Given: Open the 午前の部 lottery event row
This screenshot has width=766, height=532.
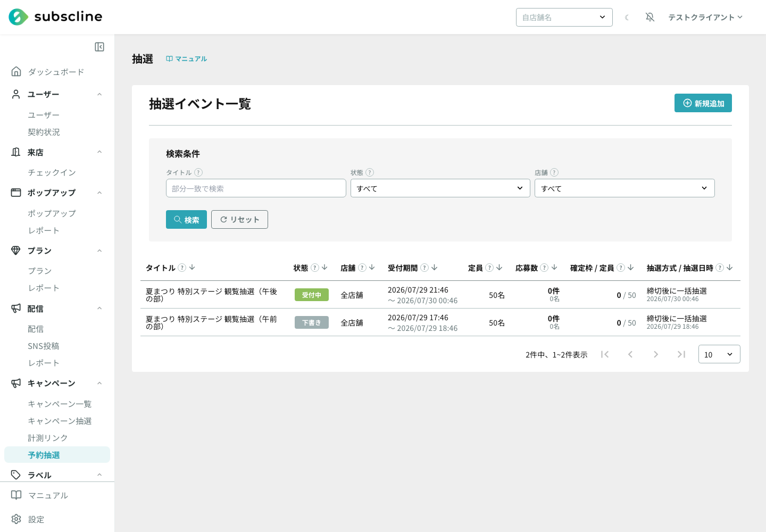Looking at the screenshot, I should (x=440, y=322).
